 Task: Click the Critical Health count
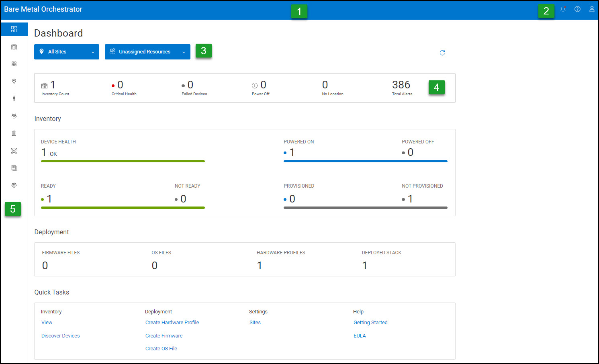tap(120, 85)
